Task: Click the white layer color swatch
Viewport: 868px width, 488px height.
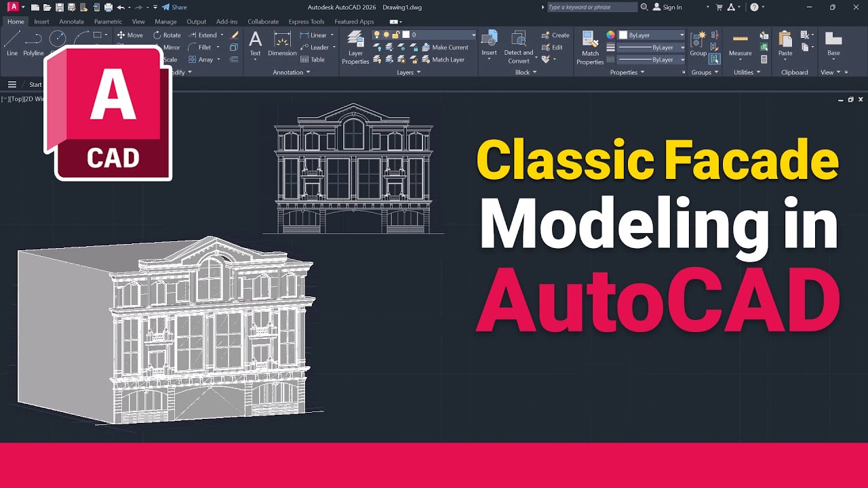Action: pyautogui.click(x=406, y=35)
